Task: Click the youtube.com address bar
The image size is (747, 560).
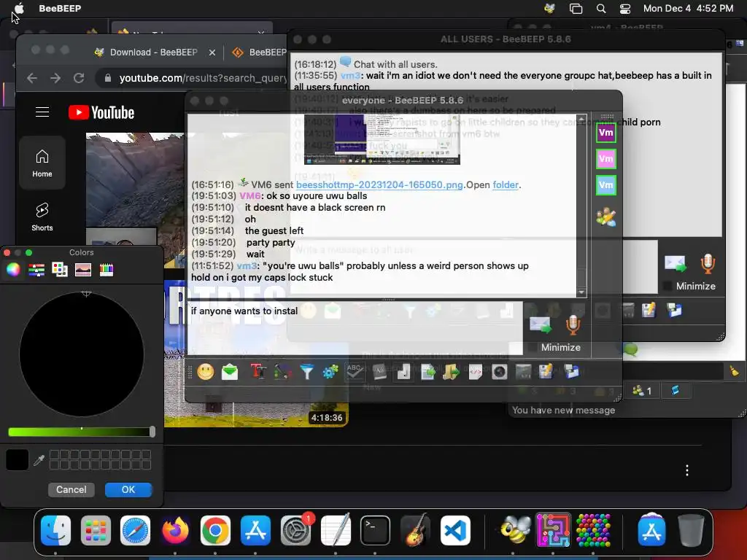Action: tap(192, 78)
